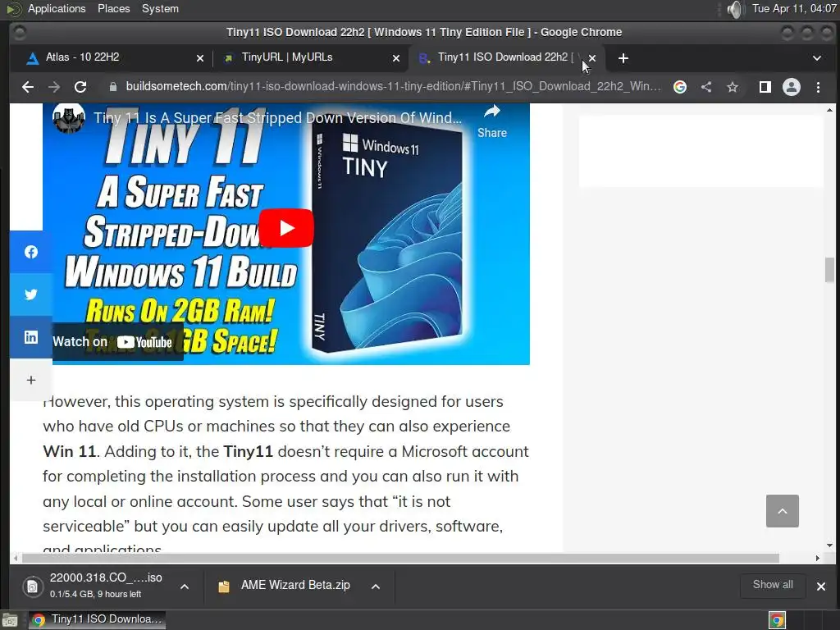Screen dimensions: 840x630
Task: Open the System menu
Action: pyautogui.click(x=160, y=9)
